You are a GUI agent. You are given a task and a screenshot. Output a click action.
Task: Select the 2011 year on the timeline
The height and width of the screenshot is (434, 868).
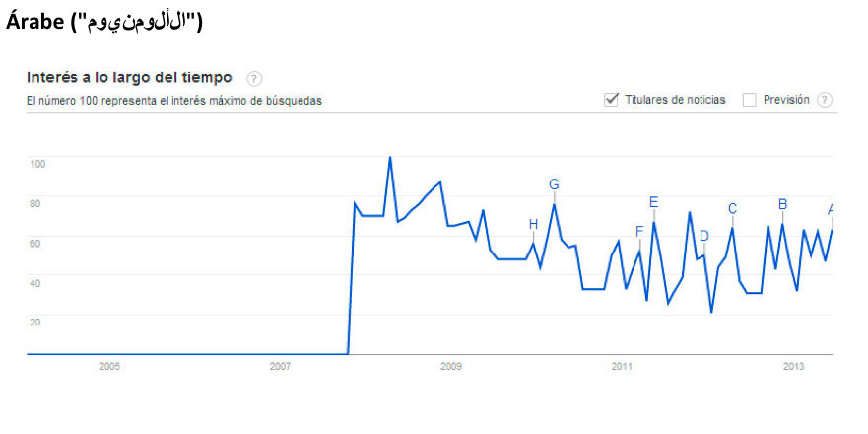tap(622, 367)
